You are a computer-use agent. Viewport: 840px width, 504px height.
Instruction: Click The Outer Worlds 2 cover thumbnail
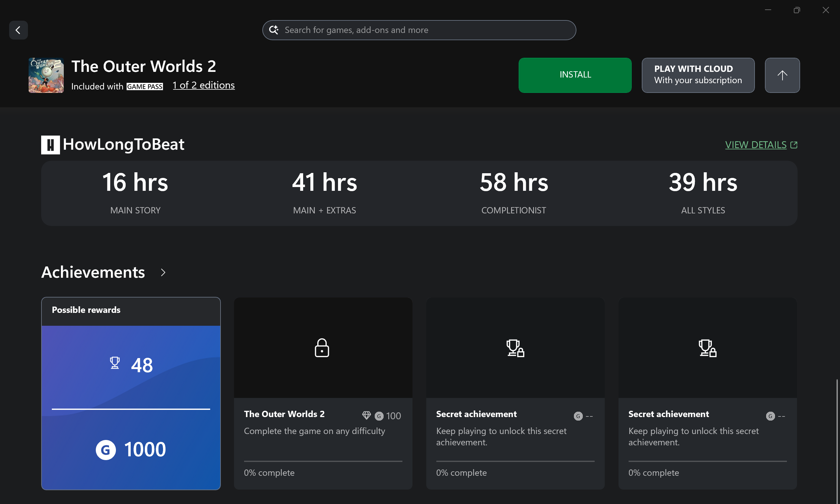[46, 75]
